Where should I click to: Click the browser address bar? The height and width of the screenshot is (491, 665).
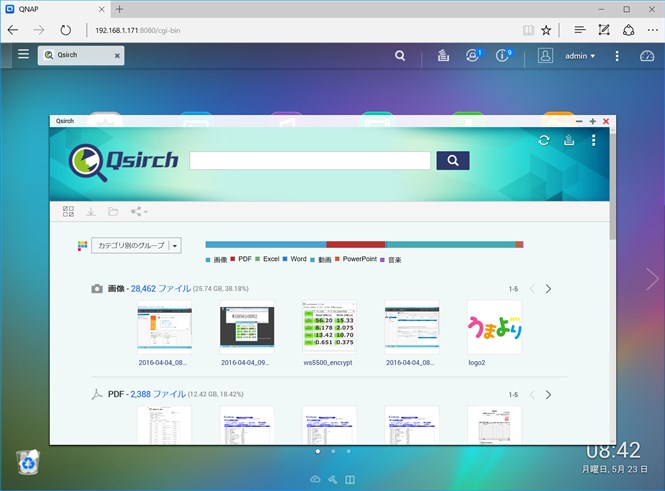pyautogui.click(x=301, y=31)
